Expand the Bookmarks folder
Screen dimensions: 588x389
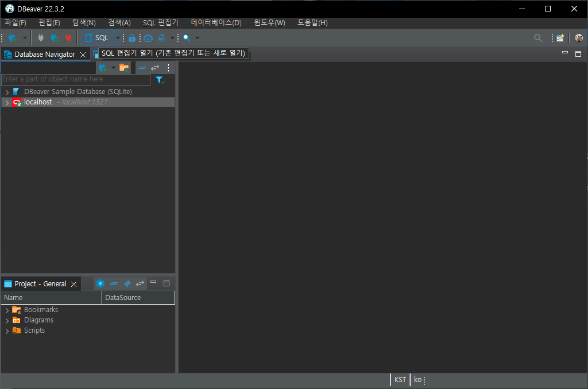point(7,310)
